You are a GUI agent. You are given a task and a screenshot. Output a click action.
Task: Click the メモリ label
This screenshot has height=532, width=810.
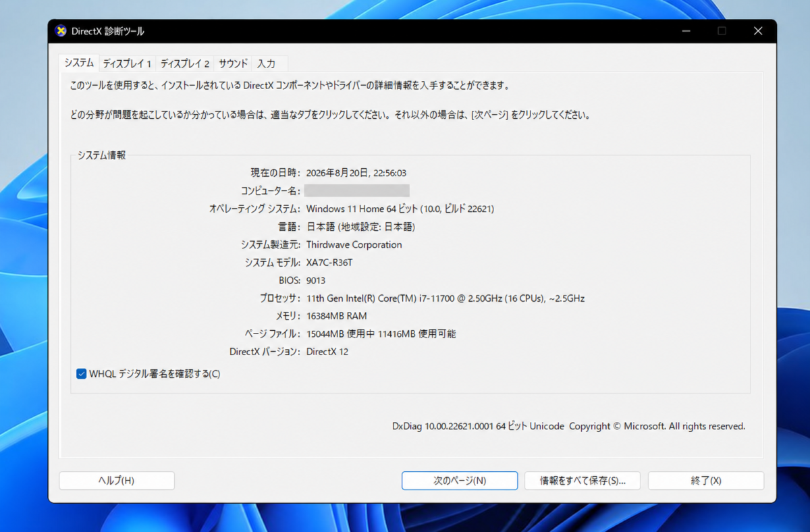coord(288,316)
